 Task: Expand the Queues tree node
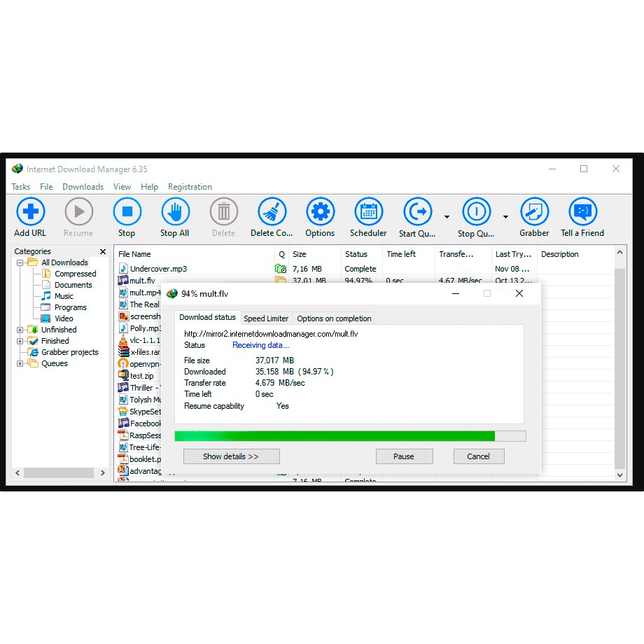click(20, 363)
